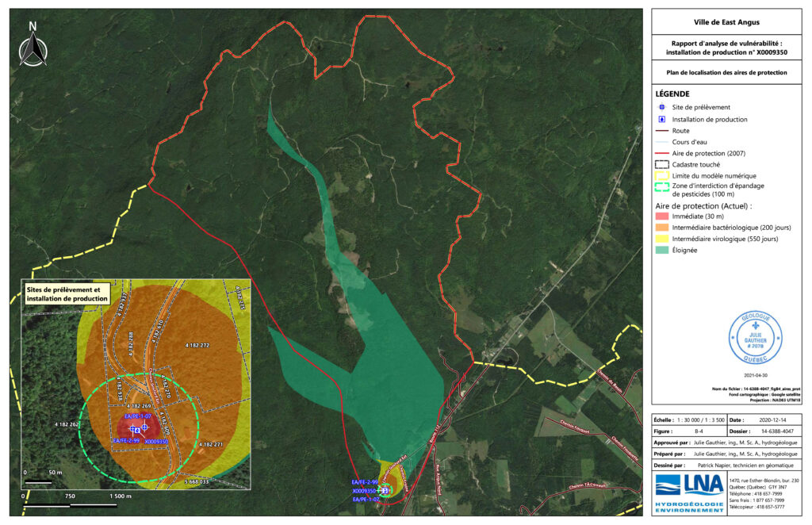Click the red 'Aire de protection (2007)' legend line
Image resolution: width=812 pixels, height=525 pixels.
pyautogui.click(x=662, y=153)
